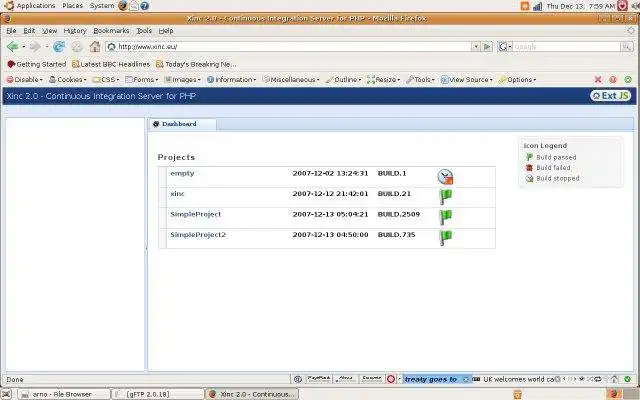Switch to arno File Browser taskbar window
The width and height of the screenshot is (640, 400).
(64, 394)
